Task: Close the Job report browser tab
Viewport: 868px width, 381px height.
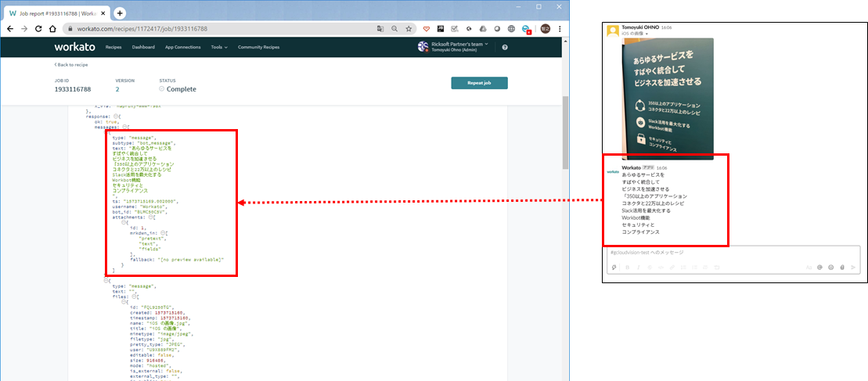Action: coord(103,13)
